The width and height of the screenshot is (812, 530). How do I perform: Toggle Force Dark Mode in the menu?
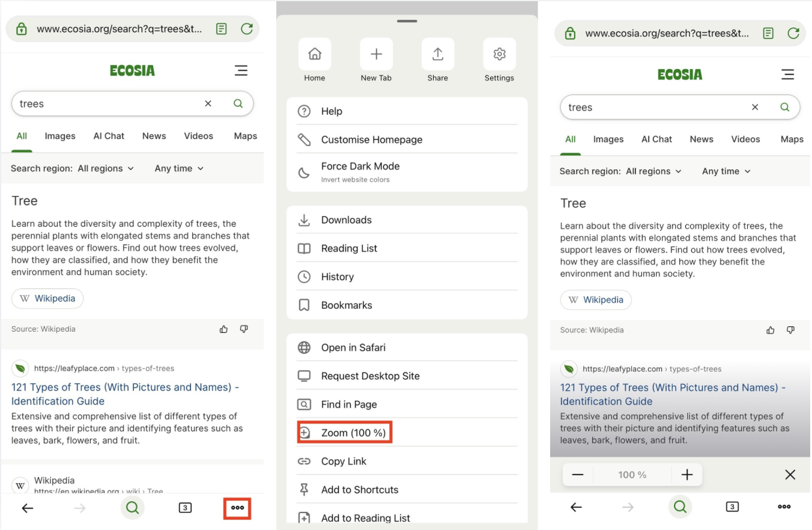407,172
